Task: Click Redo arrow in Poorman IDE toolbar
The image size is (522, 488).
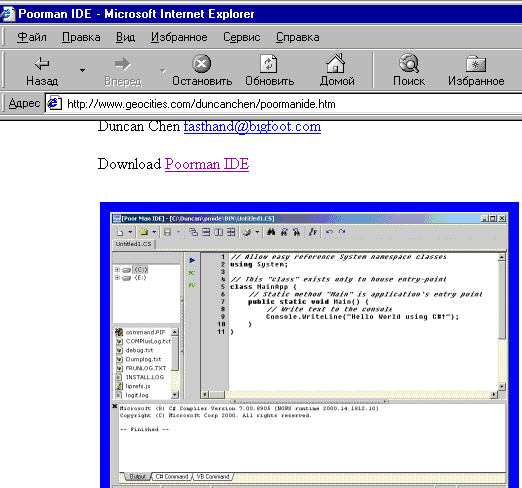Action: coord(342,232)
